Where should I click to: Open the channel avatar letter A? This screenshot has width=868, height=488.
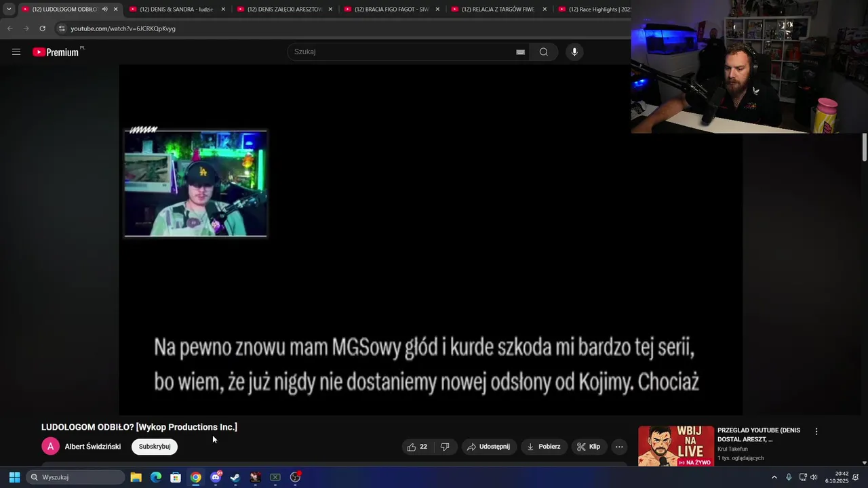(50, 447)
